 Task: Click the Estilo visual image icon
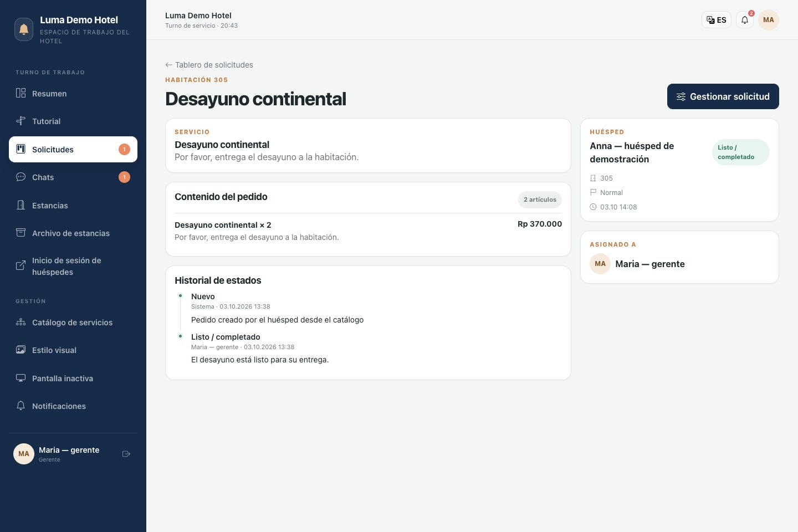[x=21, y=350]
